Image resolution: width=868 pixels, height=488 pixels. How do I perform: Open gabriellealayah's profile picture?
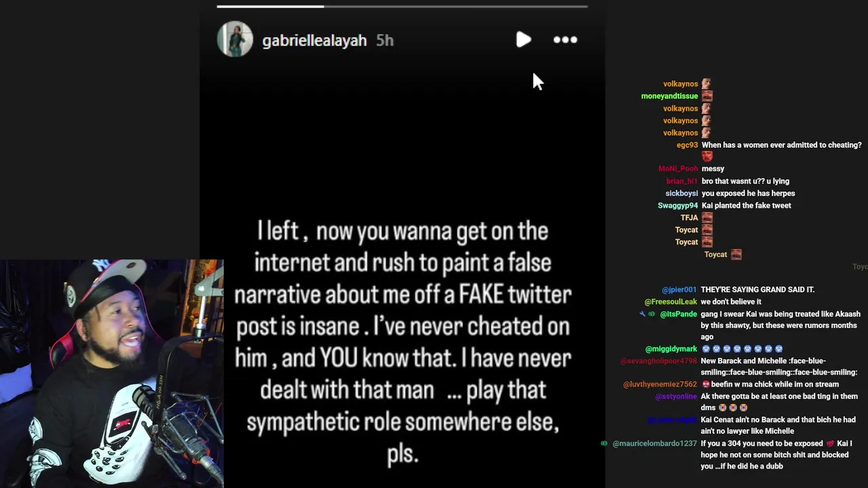click(235, 39)
